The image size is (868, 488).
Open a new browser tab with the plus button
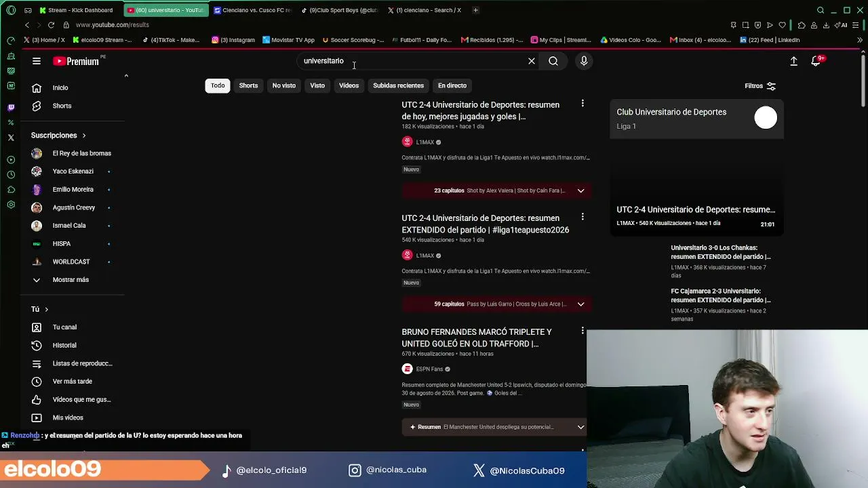(x=475, y=10)
